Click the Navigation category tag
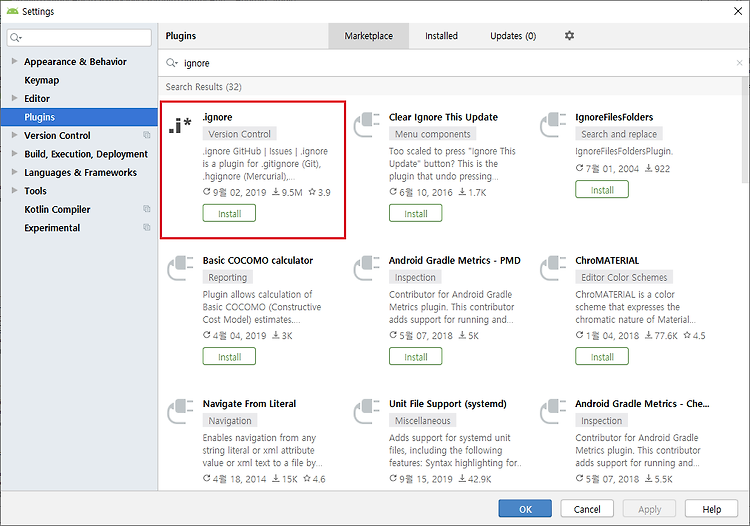 pos(230,421)
